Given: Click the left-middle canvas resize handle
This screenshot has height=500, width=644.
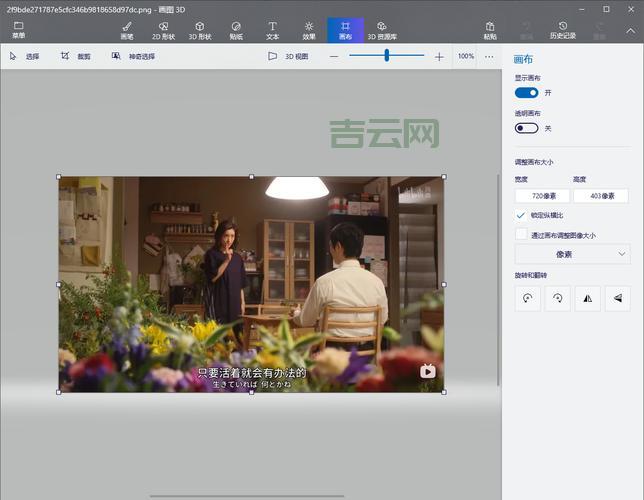Looking at the screenshot, I should coord(59,284).
